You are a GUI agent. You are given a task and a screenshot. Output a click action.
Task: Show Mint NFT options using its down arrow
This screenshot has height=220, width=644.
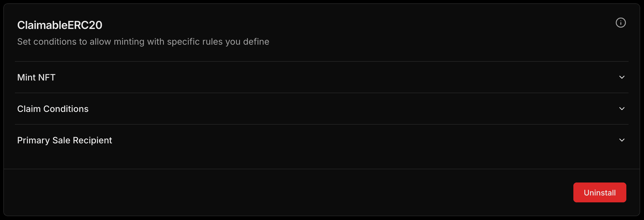pos(622,77)
